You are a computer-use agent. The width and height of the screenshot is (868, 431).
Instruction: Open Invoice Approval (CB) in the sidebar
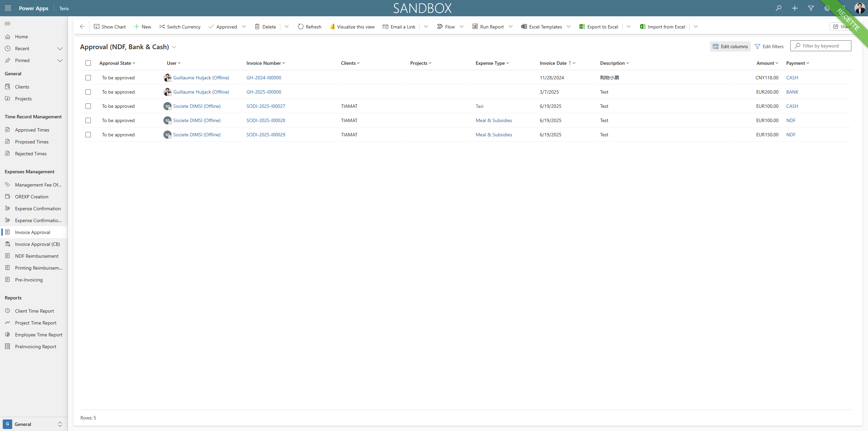coord(34,244)
